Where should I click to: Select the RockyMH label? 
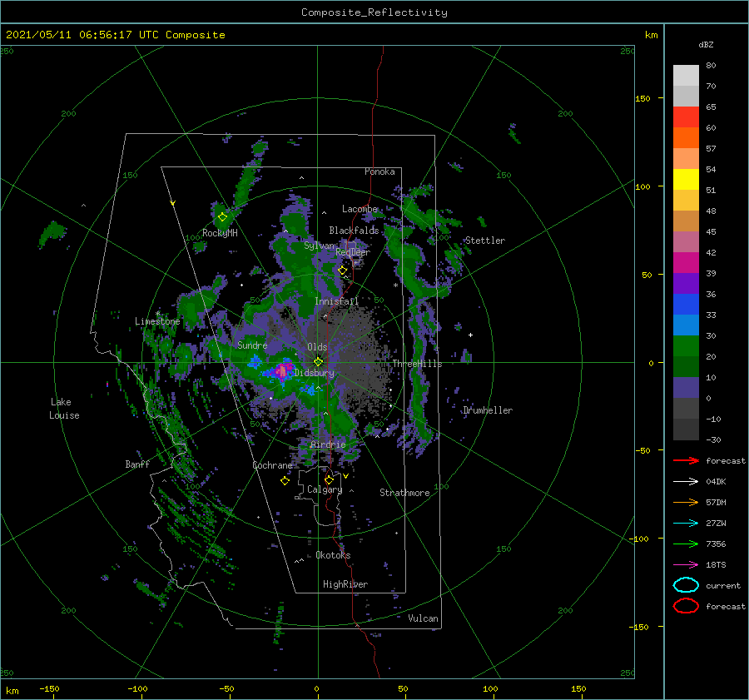point(220,233)
